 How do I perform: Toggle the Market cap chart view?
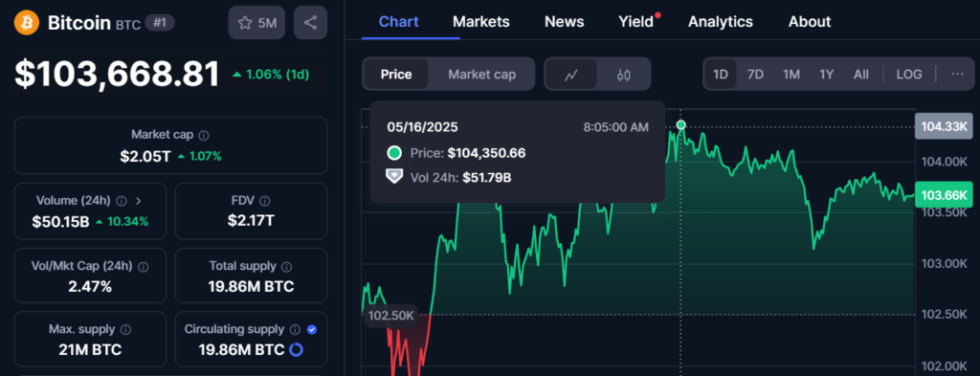point(482,75)
